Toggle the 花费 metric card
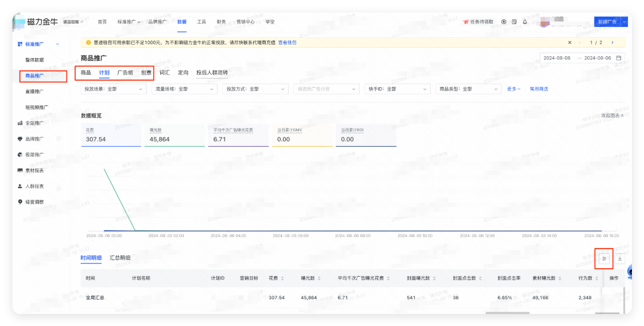The image size is (644, 326). click(111, 135)
